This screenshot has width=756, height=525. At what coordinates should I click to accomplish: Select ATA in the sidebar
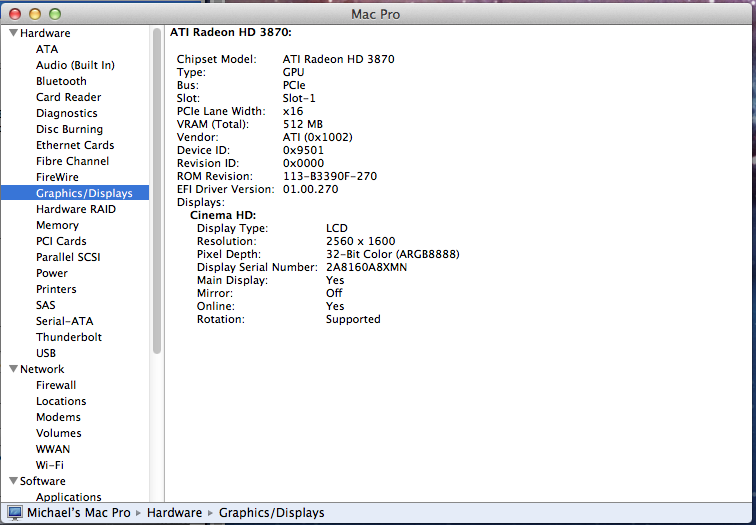coord(47,49)
